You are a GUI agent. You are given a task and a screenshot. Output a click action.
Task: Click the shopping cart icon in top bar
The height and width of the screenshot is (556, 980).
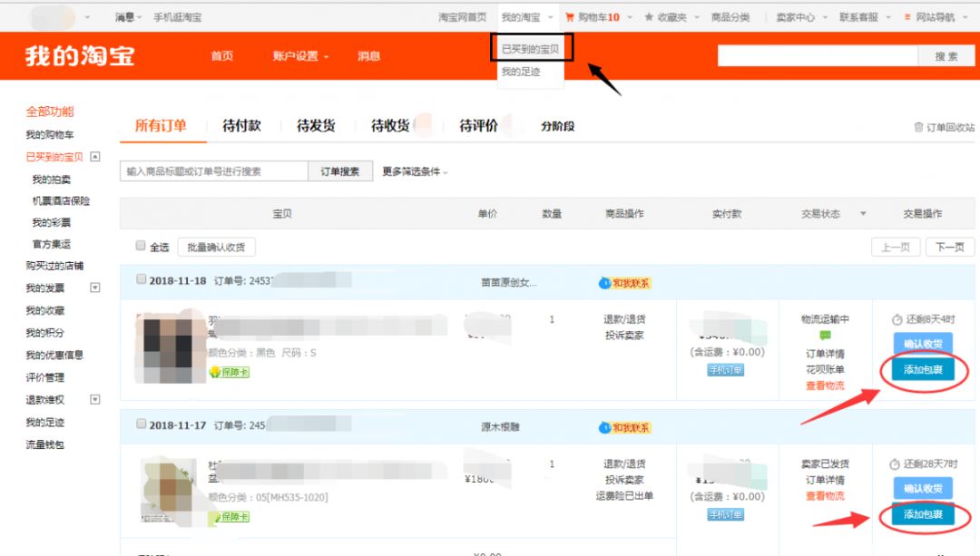(569, 17)
